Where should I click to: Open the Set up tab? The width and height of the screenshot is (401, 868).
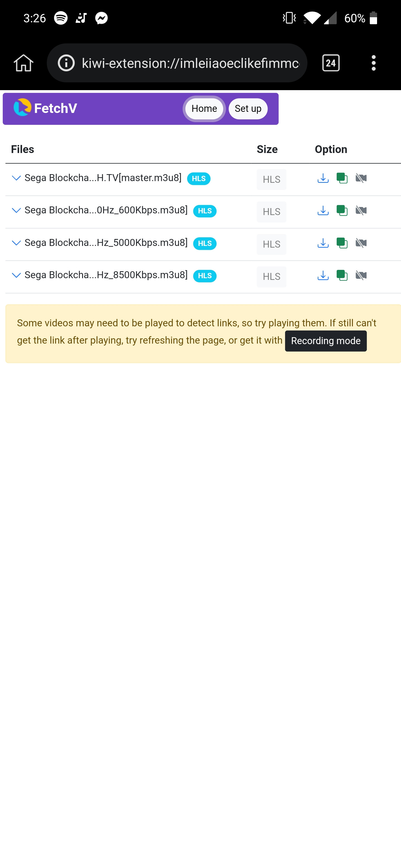coord(248,109)
